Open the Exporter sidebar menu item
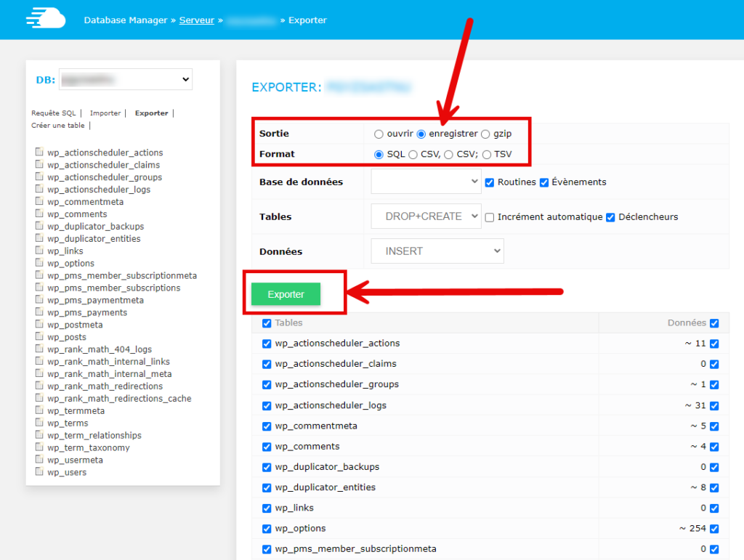The height and width of the screenshot is (560, 744). [151, 113]
